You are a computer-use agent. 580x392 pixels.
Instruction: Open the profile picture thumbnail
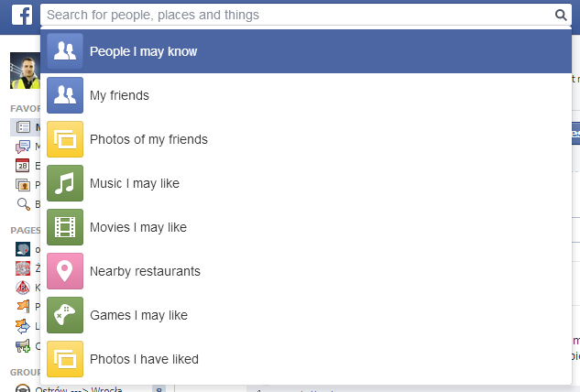tap(25, 71)
